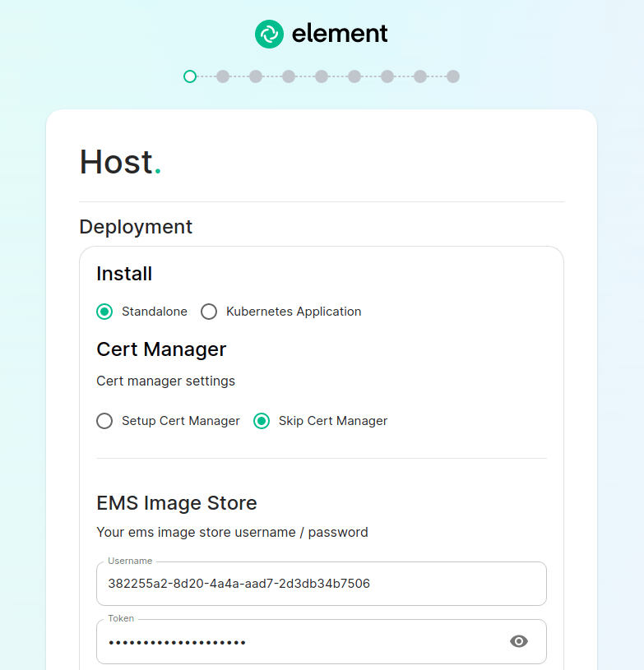Image resolution: width=644 pixels, height=670 pixels.
Task: Focus the Token password field
Action: point(296,641)
